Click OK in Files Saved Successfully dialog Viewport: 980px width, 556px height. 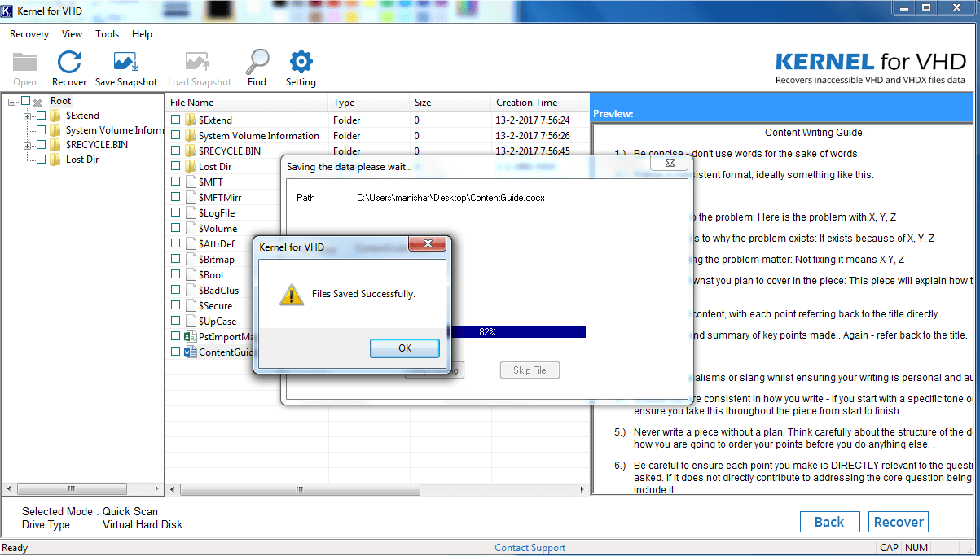(405, 348)
